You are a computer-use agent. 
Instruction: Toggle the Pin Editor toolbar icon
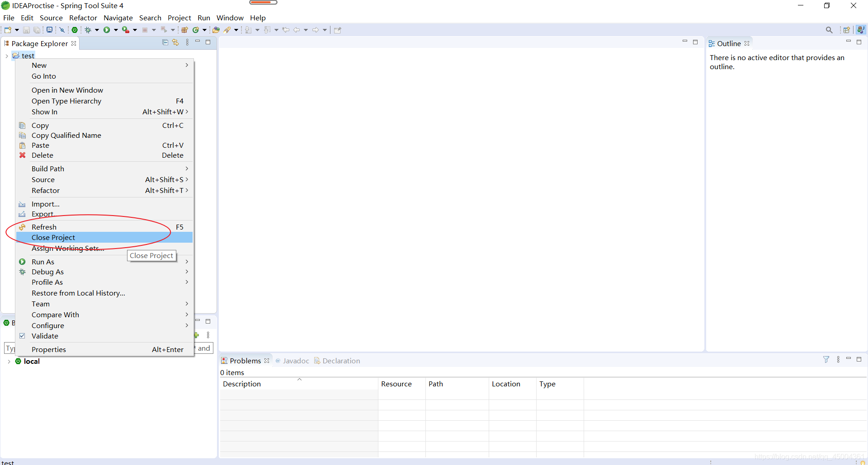tap(337, 30)
